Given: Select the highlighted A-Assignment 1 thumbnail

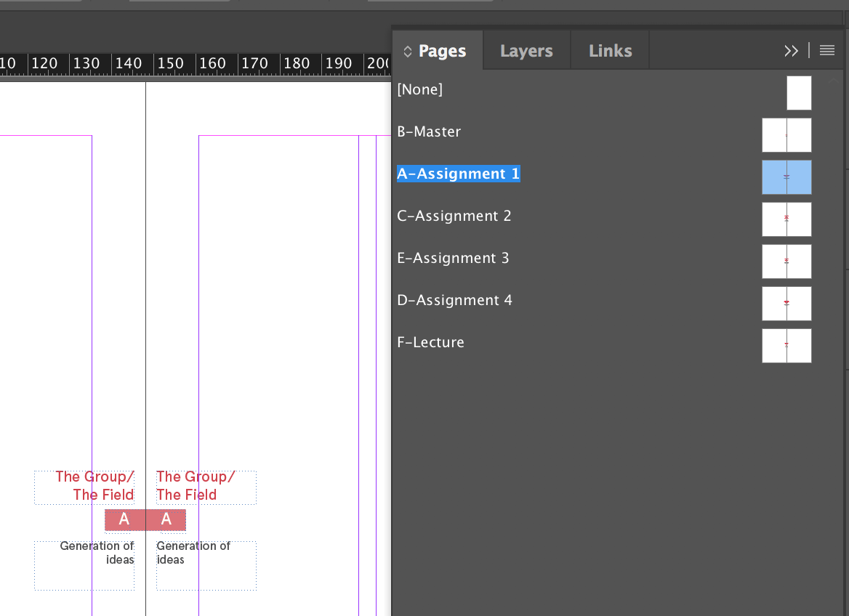Looking at the screenshot, I should coord(786,177).
